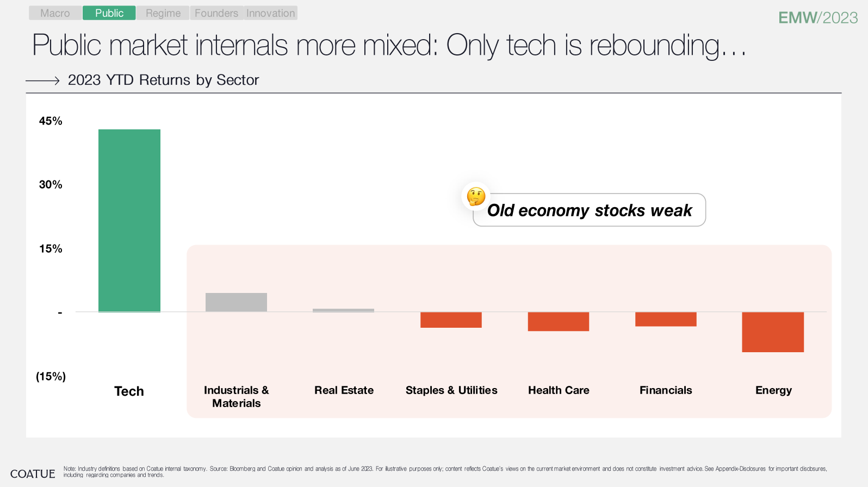868x487 pixels.
Task: Click the 45% y-axis label
Action: [x=51, y=121]
